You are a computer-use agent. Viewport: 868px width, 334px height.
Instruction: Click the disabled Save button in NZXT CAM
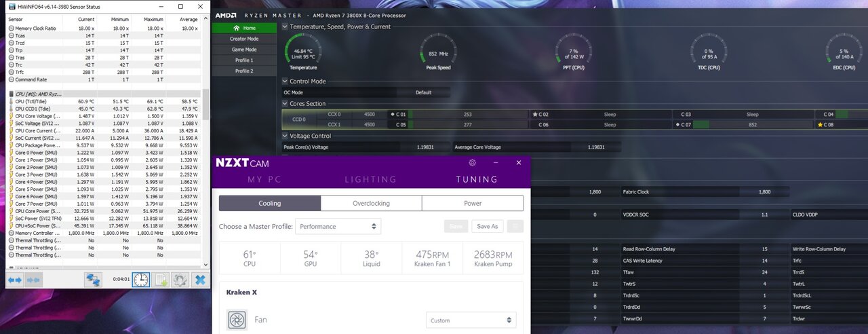point(456,226)
